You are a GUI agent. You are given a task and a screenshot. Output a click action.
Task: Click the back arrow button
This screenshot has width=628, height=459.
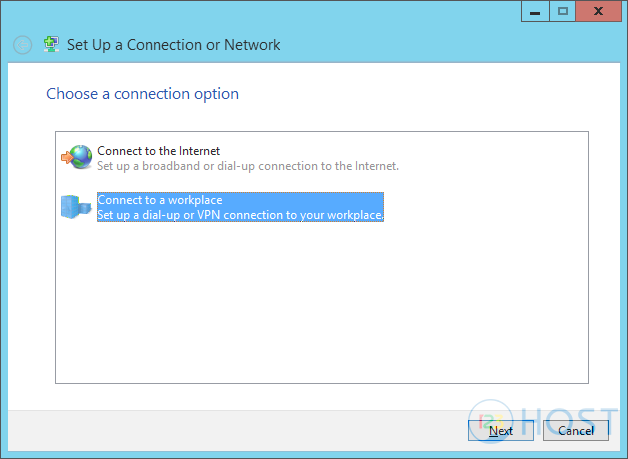22,45
